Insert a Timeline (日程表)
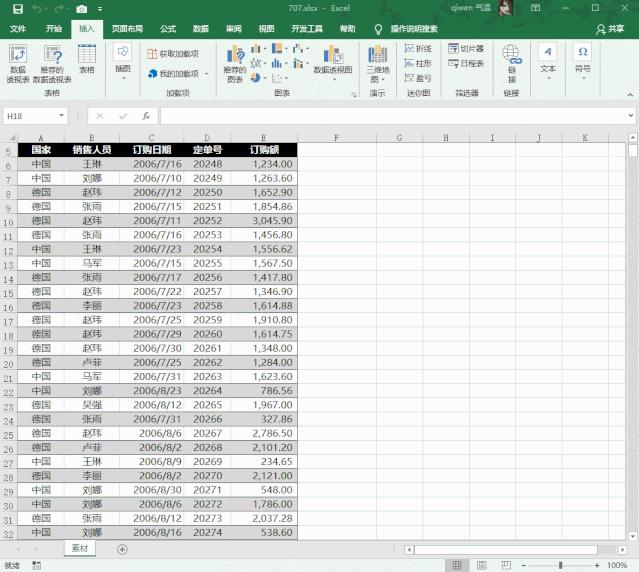This screenshot has width=639, height=572. [x=466, y=63]
